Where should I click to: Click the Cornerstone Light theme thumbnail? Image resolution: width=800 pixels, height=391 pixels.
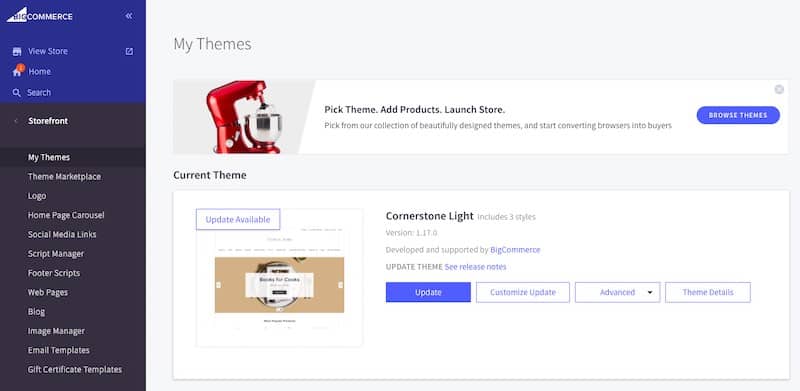pyautogui.click(x=279, y=278)
